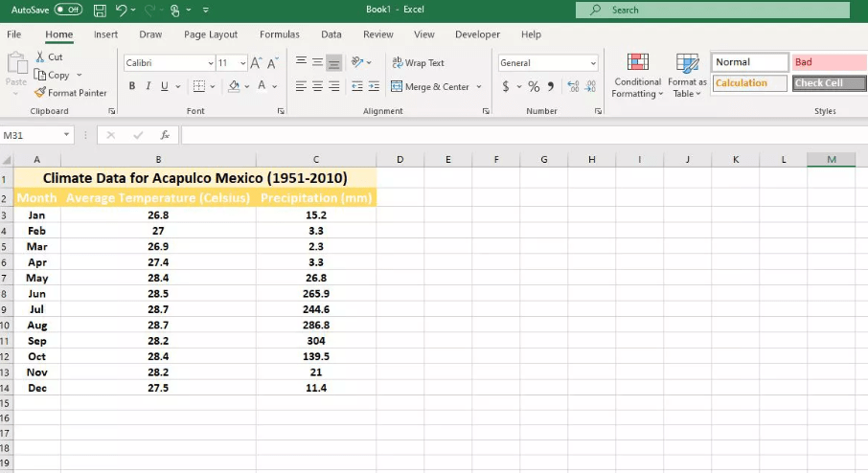This screenshot has width=868, height=473.
Task: Click the Save icon in title bar
Action: pyautogui.click(x=100, y=10)
